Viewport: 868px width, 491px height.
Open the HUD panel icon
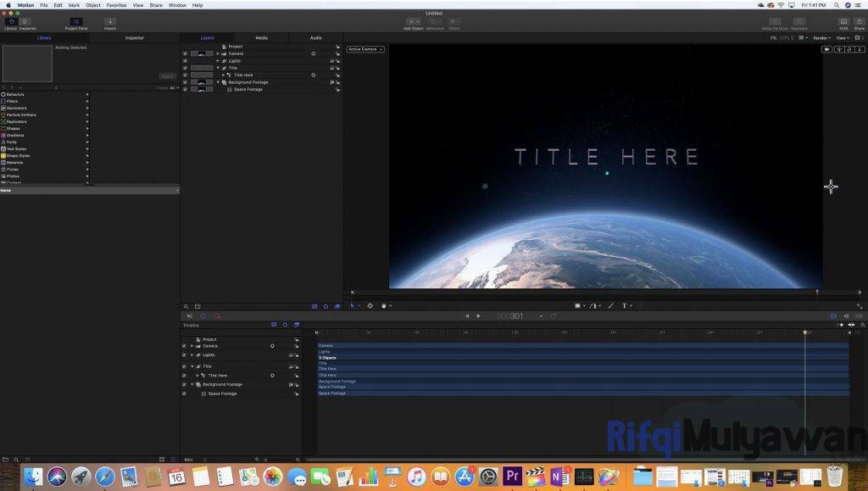pyautogui.click(x=844, y=22)
